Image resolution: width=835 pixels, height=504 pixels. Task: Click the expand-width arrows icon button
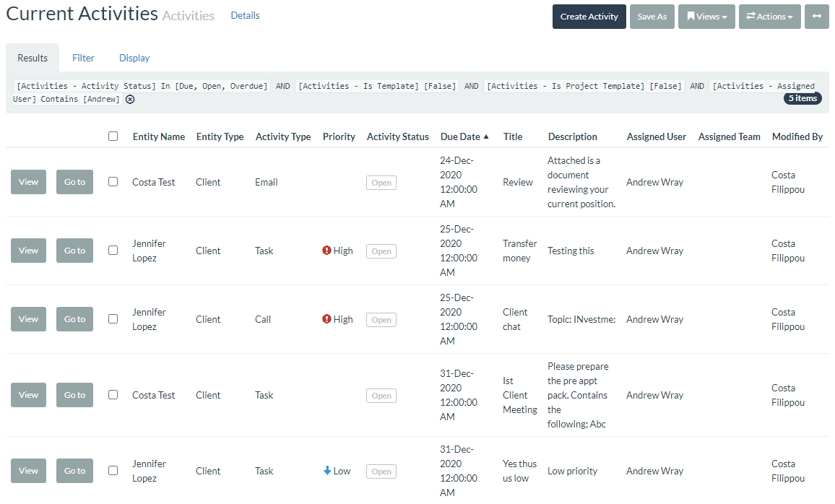[x=817, y=17]
